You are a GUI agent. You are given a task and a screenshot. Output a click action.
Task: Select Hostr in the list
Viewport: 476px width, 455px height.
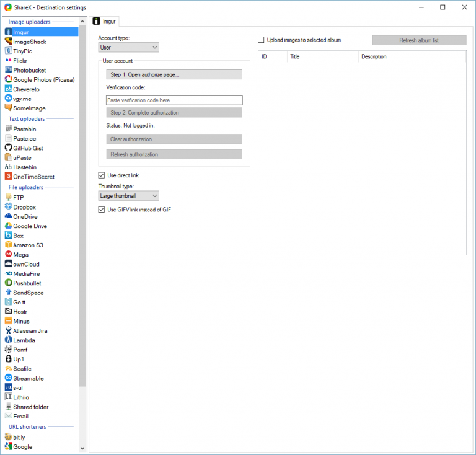pyautogui.click(x=16, y=311)
